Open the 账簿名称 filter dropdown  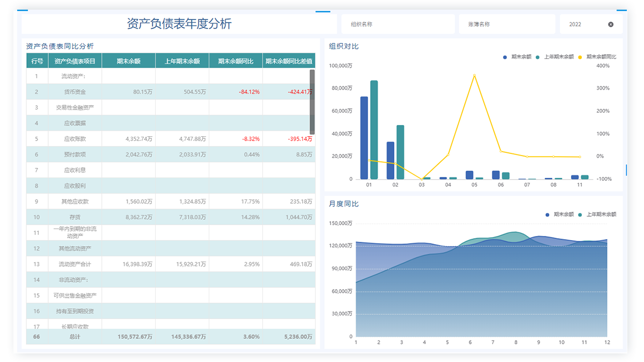pos(506,25)
